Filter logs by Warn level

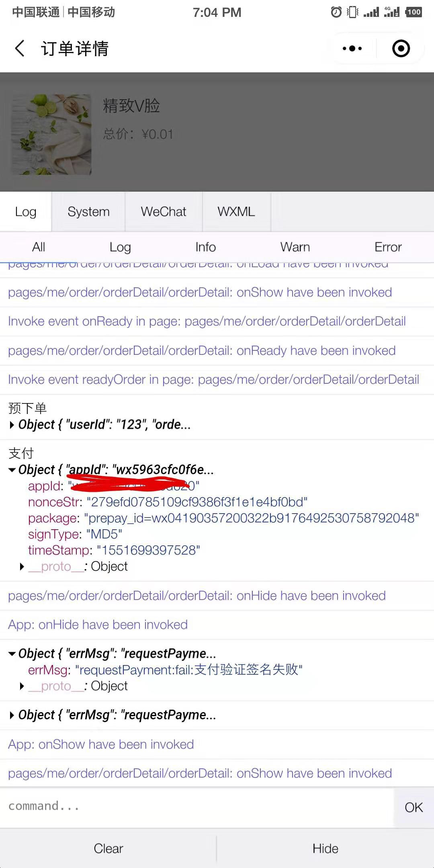[x=295, y=247]
